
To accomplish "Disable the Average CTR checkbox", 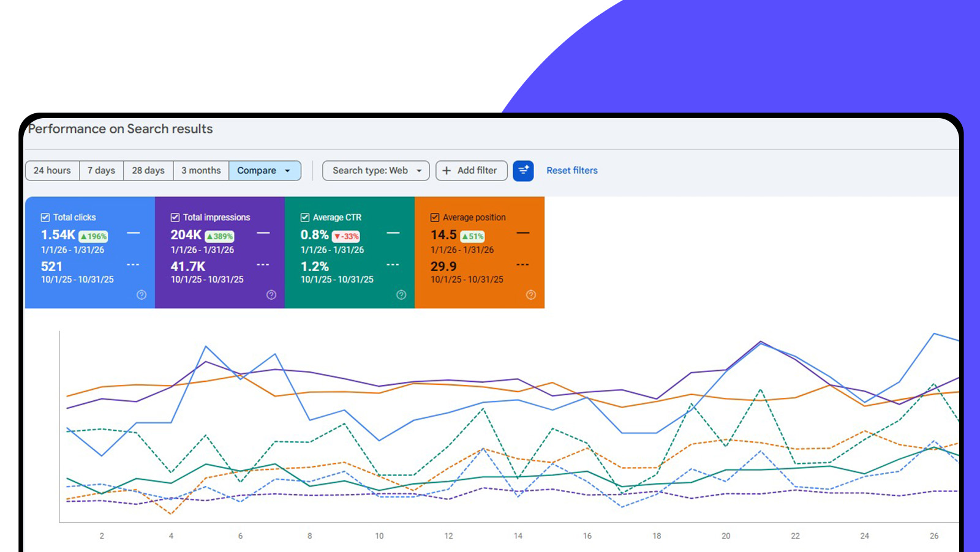I will [305, 217].
